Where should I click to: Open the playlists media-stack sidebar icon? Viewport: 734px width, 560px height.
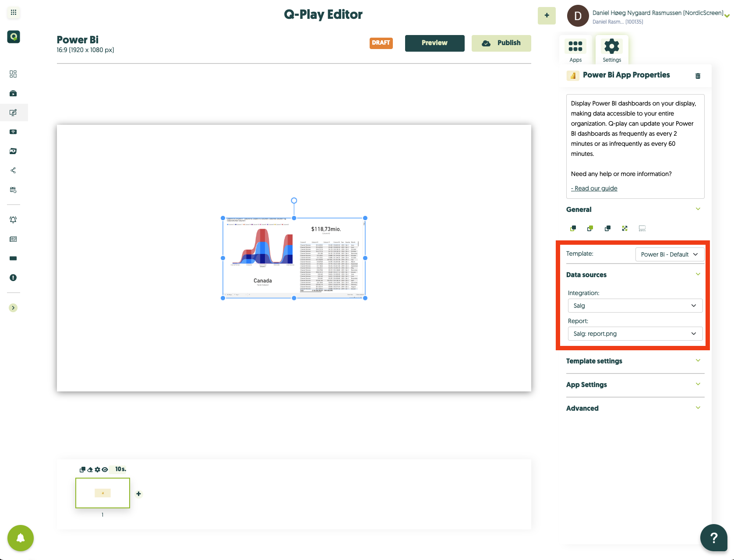coord(13,93)
